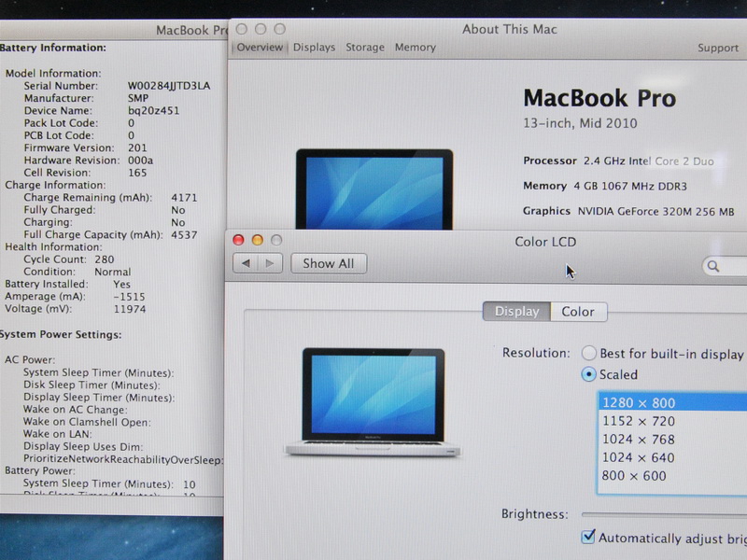The image size is (747, 560).
Task: Click the System Power Settings heading
Action: 61,334
